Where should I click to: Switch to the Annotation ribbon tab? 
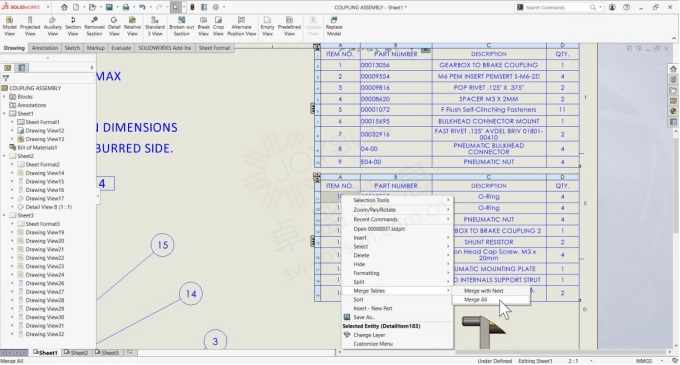click(x=44, y=48)
